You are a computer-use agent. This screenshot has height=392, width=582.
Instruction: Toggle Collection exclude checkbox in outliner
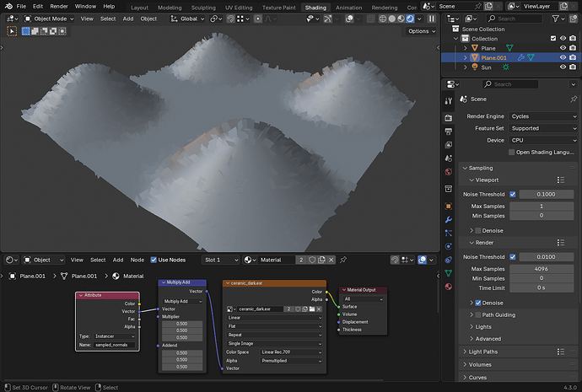(x=553, y=39)
